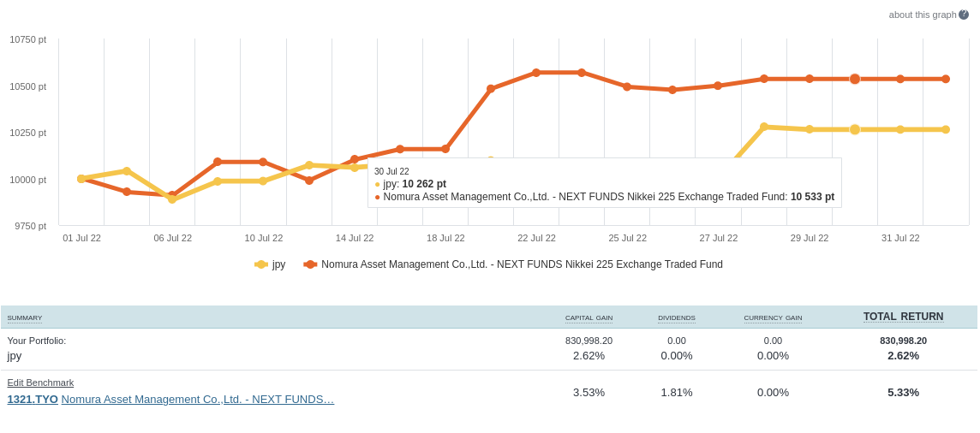Toggle the Nomura fund legend marker

coord(310,264)
